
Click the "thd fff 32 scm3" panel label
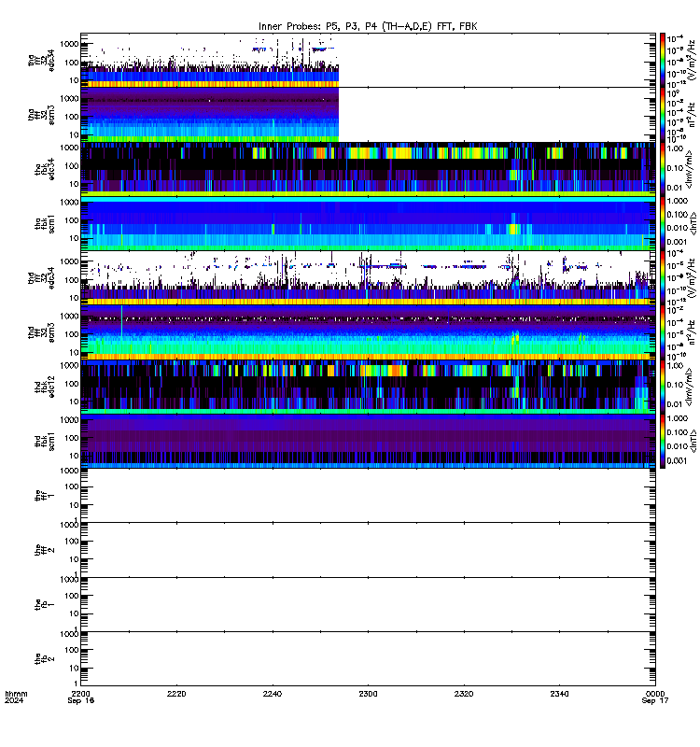(x=41, y=332)
